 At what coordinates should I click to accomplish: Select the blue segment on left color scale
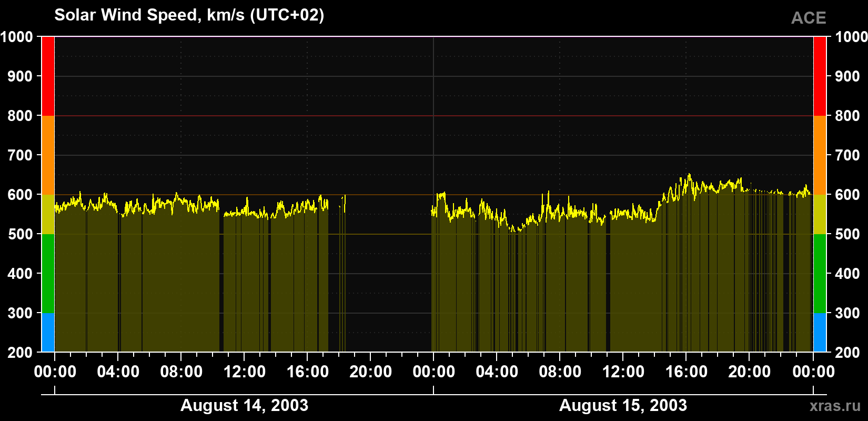click(48, 333)
